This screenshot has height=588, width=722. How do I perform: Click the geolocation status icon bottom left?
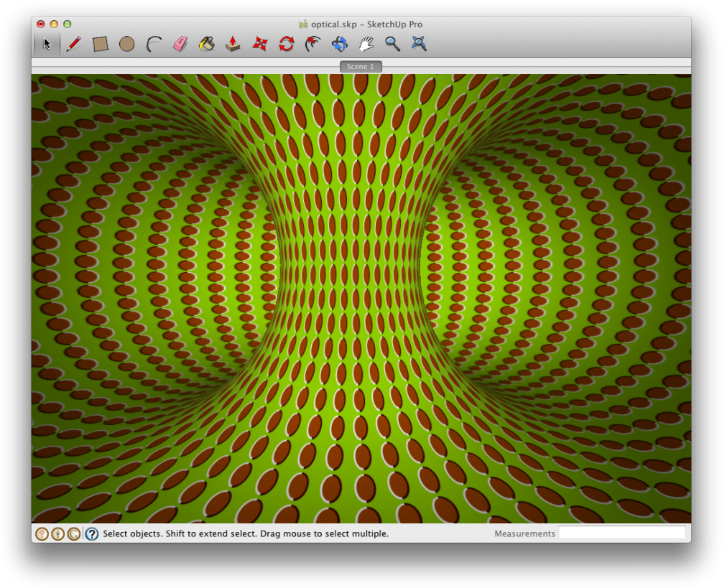tap(41, 533)
